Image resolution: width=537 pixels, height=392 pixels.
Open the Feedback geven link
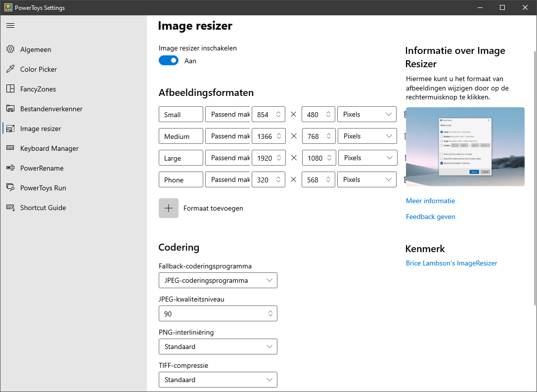click(x=431, y=217)
